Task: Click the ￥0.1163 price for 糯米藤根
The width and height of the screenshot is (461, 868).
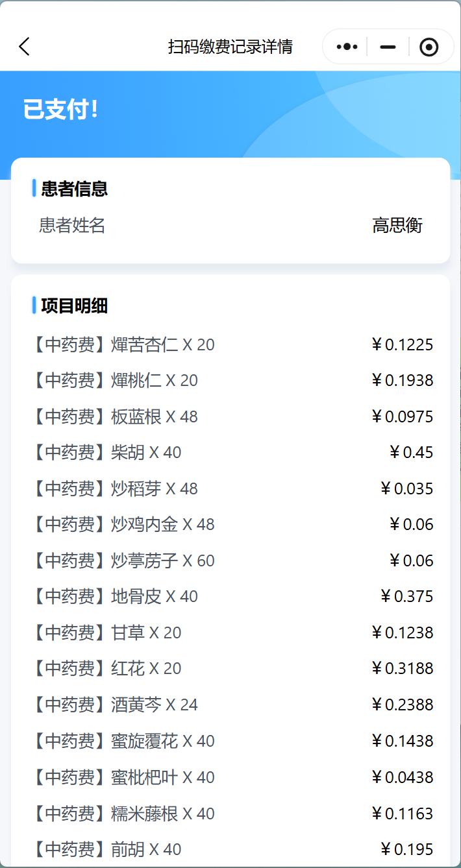Action: pyautogui.click(x=402, y=814)
